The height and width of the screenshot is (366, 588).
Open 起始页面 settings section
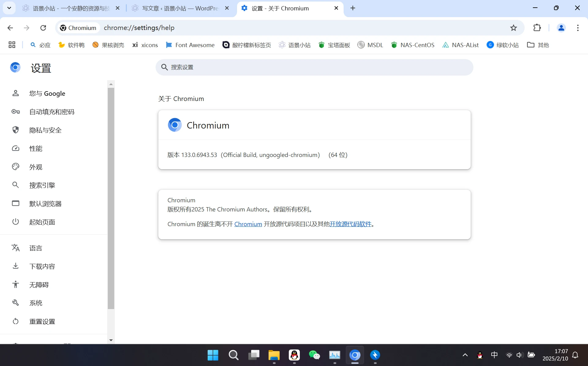coord(54,222)
